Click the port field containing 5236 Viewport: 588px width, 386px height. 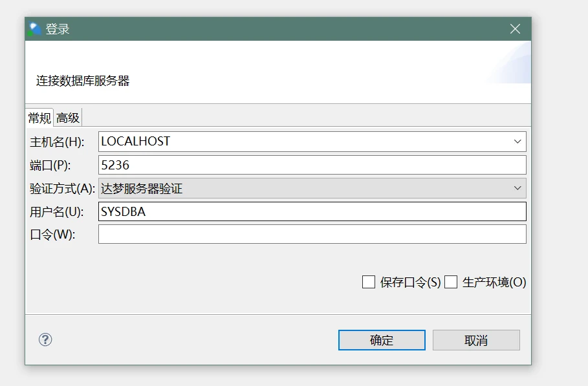312,165
